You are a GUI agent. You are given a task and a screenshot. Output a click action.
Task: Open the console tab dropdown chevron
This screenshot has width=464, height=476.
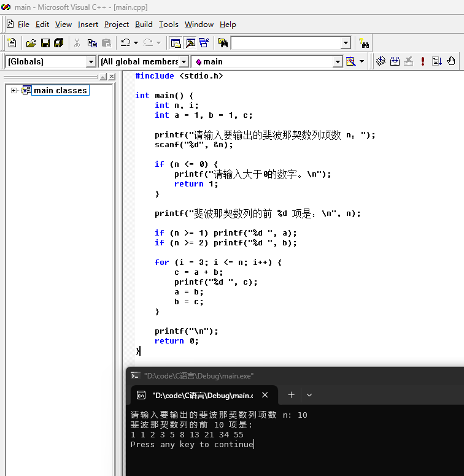coord(309,395)
